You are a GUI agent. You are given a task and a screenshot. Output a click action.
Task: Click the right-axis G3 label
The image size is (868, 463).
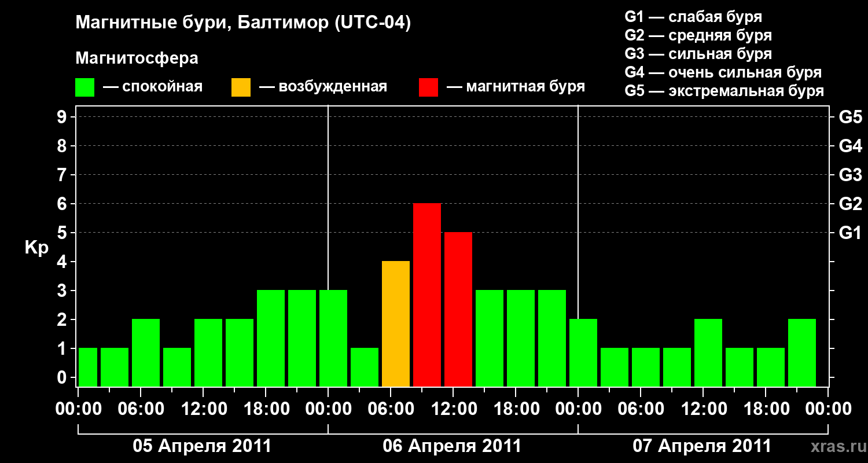point(851,175)
